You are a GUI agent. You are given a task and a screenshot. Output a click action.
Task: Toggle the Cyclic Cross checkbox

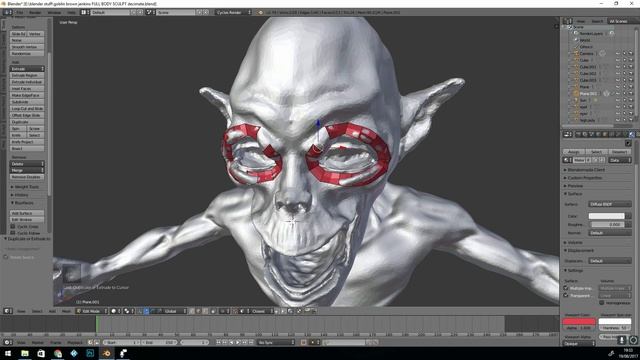(13, 226)
